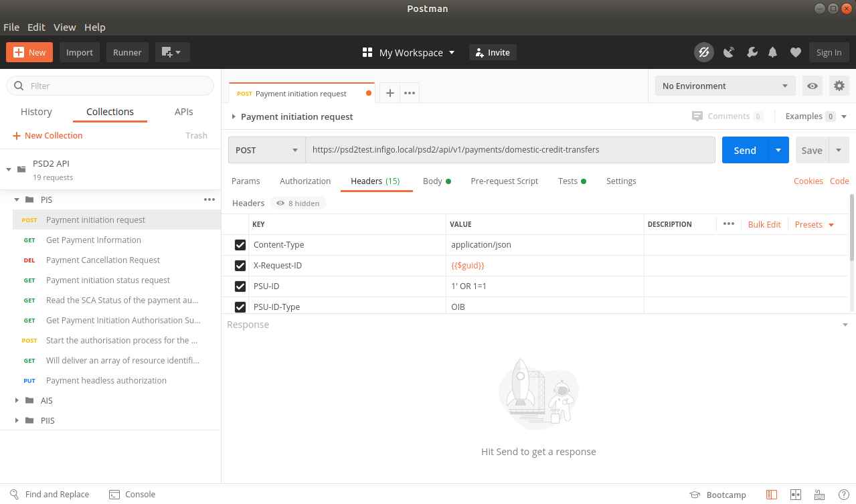Open Send button dropdown arrow

click(778, 150)
